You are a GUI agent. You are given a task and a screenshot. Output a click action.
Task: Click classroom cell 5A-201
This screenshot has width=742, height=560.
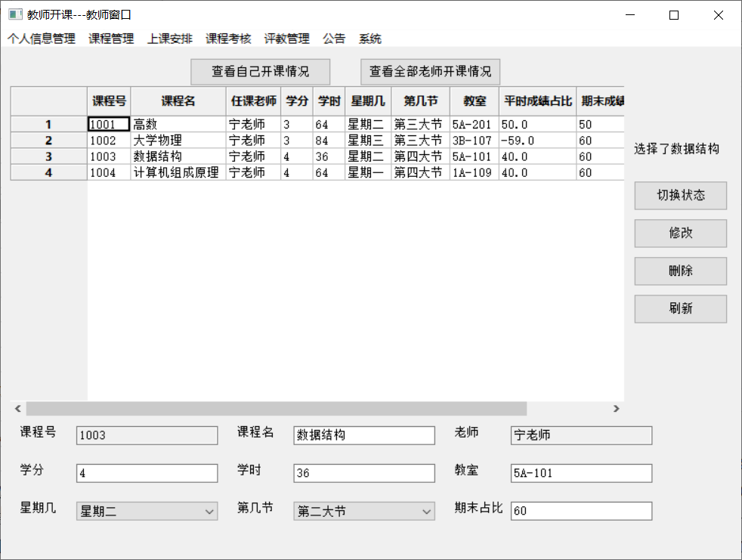point(475,125)
